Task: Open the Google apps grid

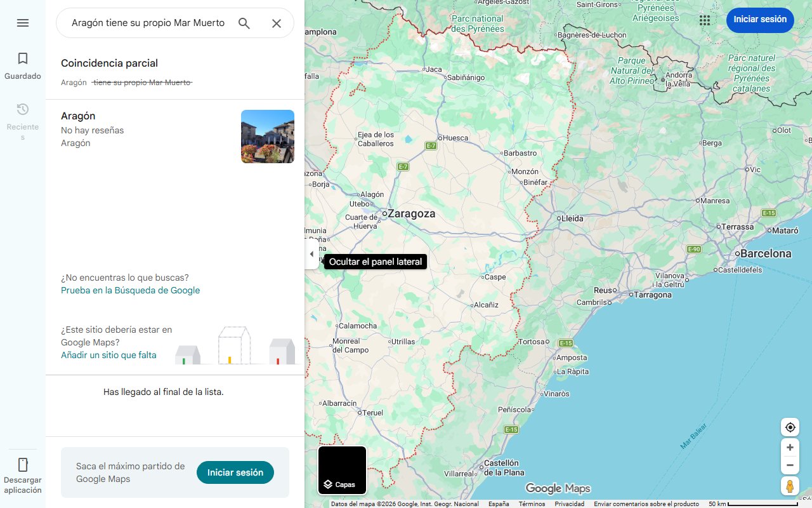Action: pyautogui.click(x=705, y=20)
